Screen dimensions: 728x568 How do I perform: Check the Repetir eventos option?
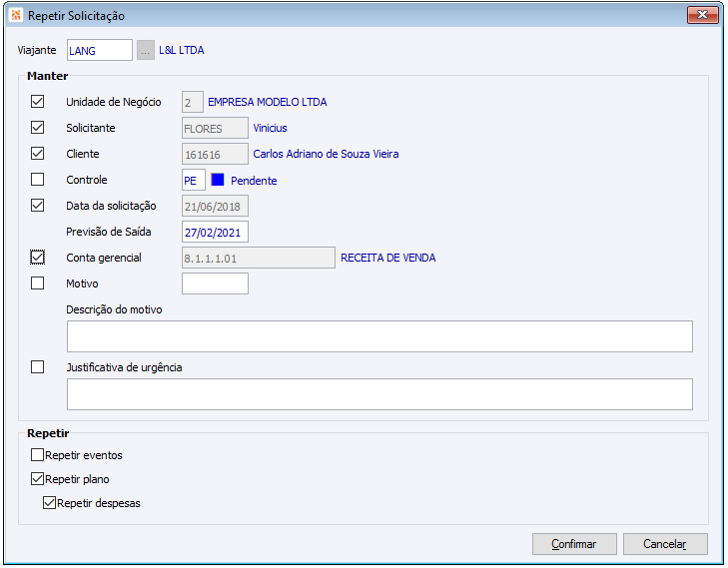38,455
